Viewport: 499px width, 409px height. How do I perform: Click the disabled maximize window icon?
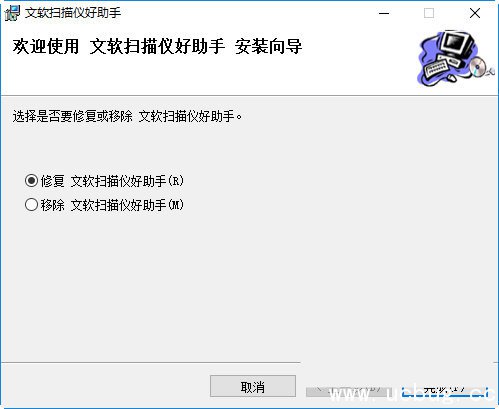tap(429, 13)
